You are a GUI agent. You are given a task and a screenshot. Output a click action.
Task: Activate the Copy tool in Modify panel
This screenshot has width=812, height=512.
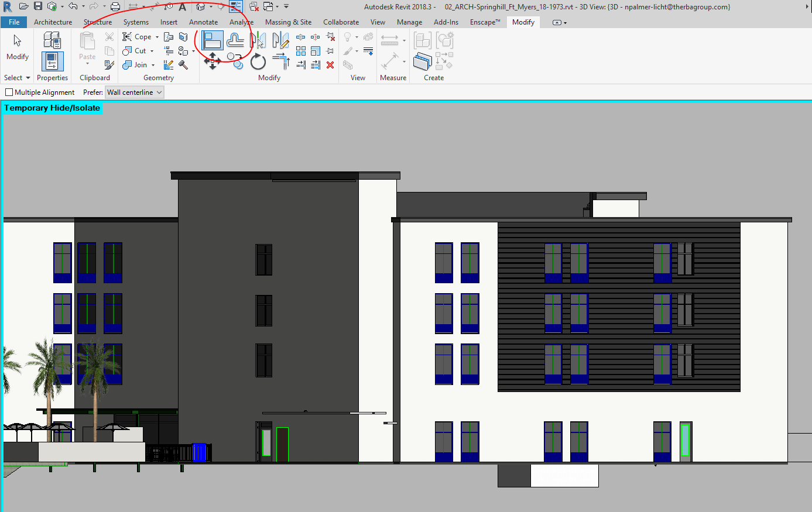[x=235, y=61]
